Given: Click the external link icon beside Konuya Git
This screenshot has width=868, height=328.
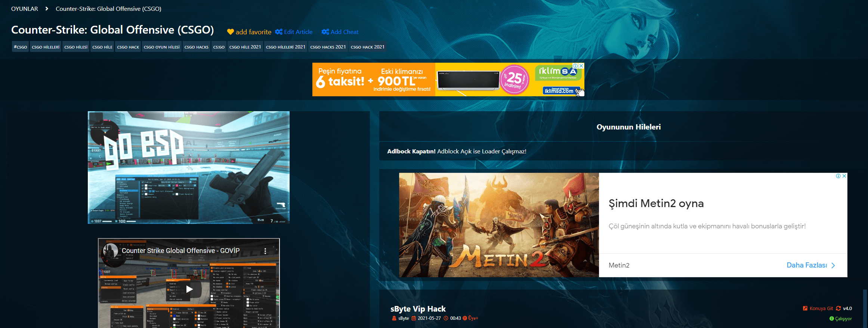Looking at the screenshot, I should [x=805, y=308].
